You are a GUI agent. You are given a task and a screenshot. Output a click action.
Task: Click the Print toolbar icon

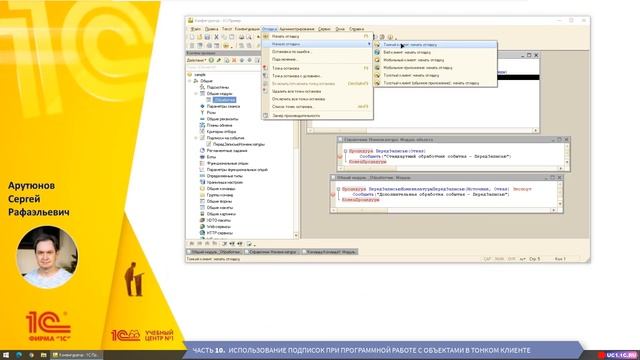click(x=241, y=37)
